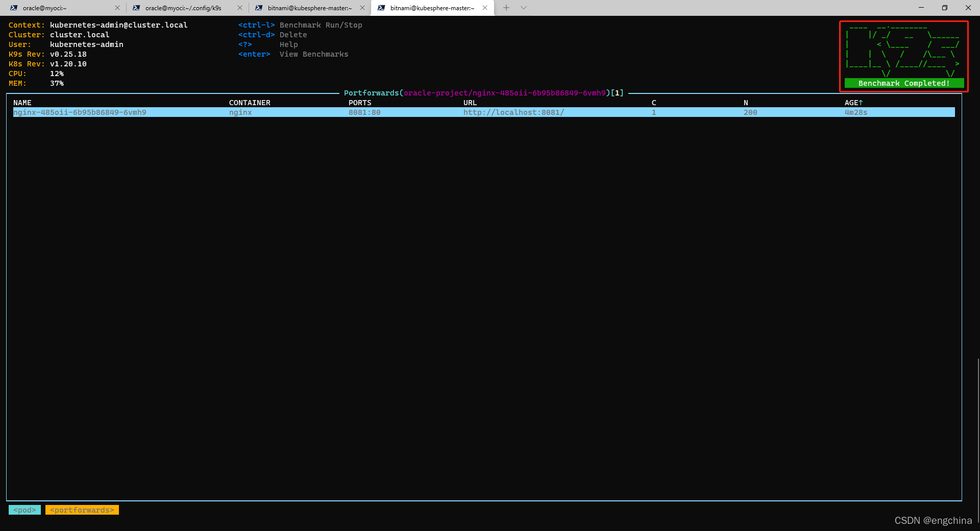The image size is (980, 531).
Task: Click the Portforwards table title
Action: pyautogui.click(x=483, y=93)
